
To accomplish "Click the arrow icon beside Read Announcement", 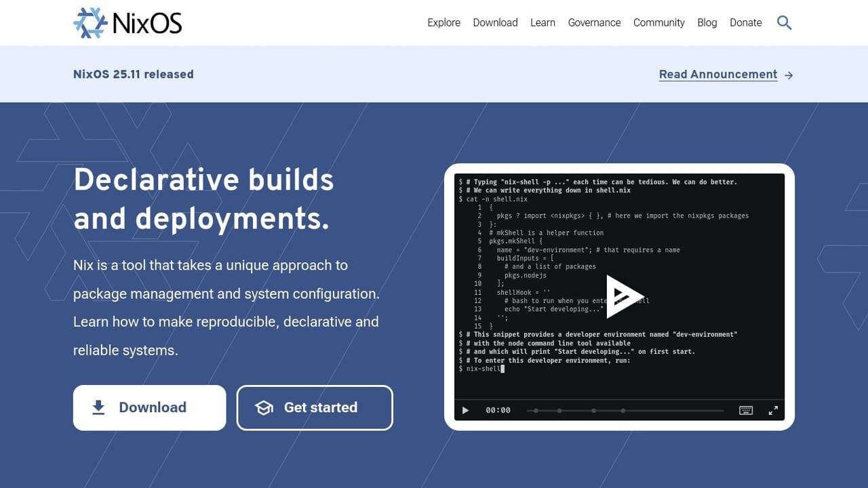I will [788, 75].
